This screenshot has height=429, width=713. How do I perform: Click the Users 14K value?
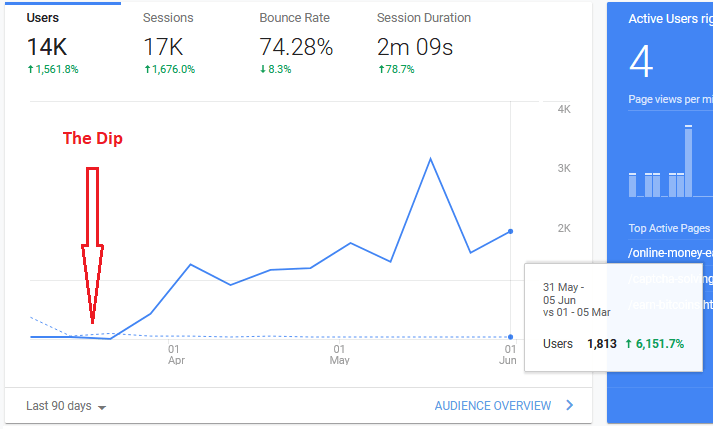[47, 47]
